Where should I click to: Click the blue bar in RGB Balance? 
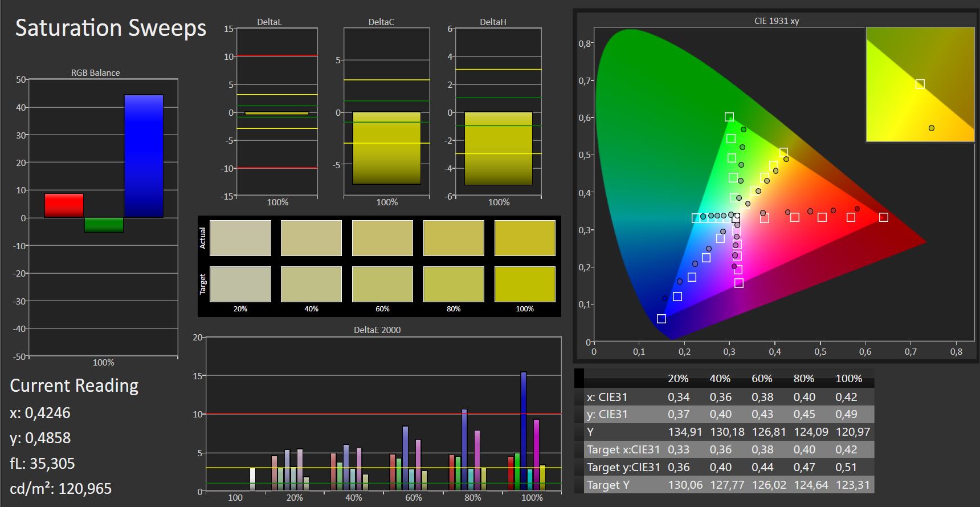point(144,156)
